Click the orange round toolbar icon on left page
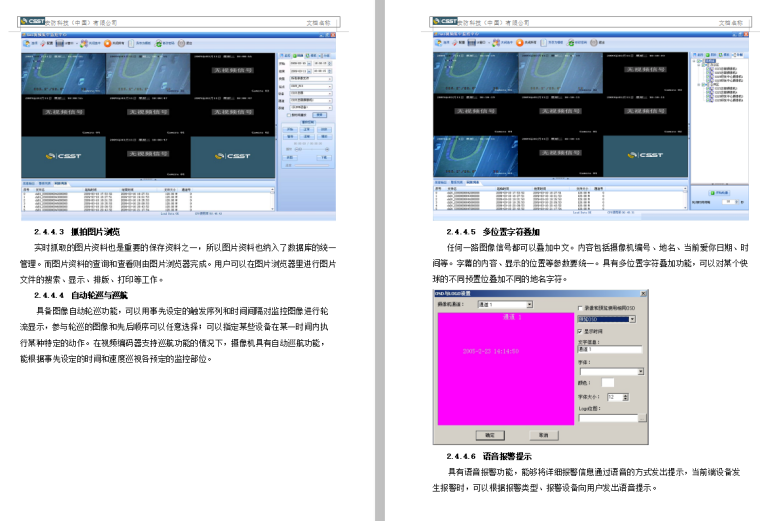Screen dimensions: 760x521 coord(107,43)
